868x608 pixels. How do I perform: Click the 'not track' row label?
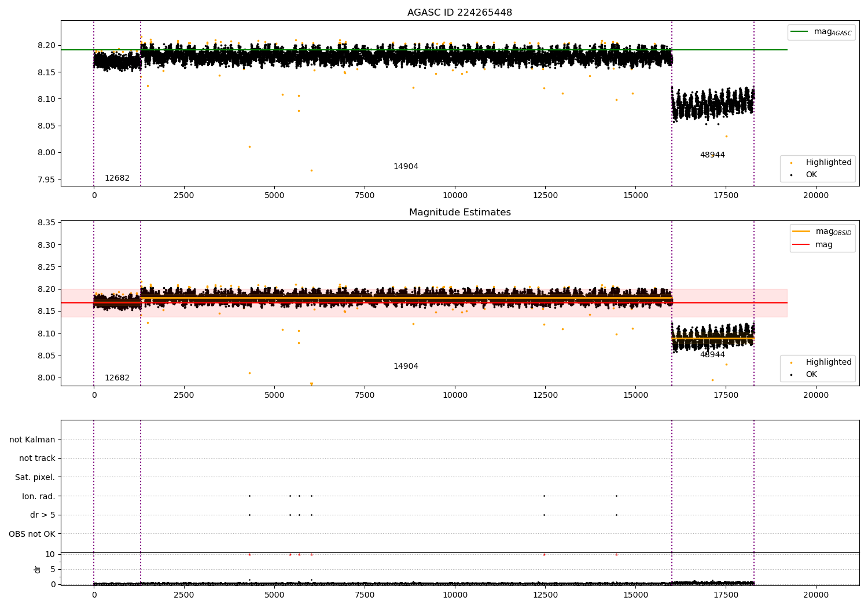click(37, 459)
